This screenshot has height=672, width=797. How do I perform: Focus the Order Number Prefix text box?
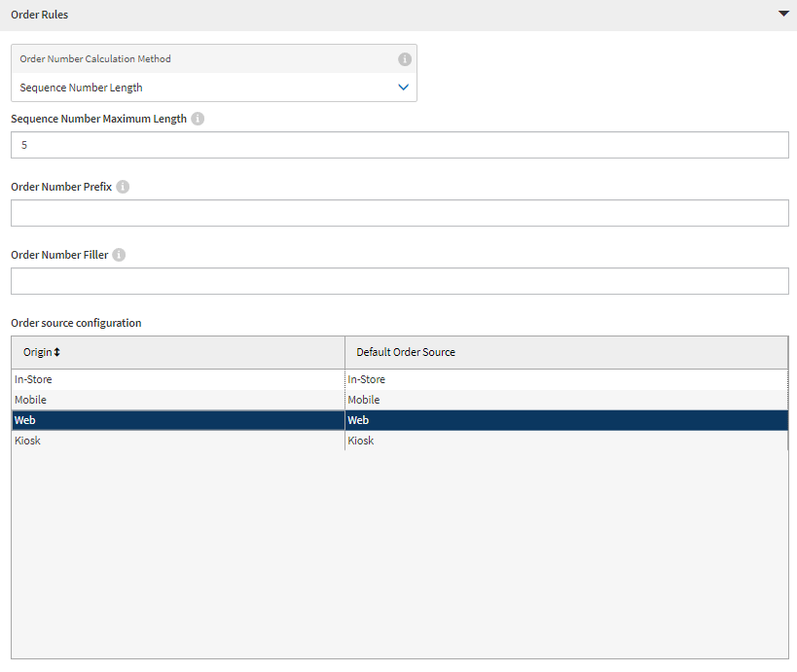pos(399,213)
